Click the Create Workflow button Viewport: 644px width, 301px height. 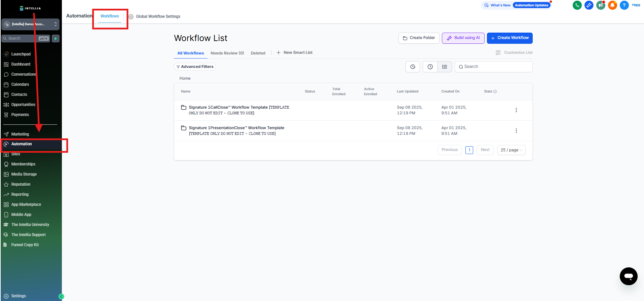point(509,38)
